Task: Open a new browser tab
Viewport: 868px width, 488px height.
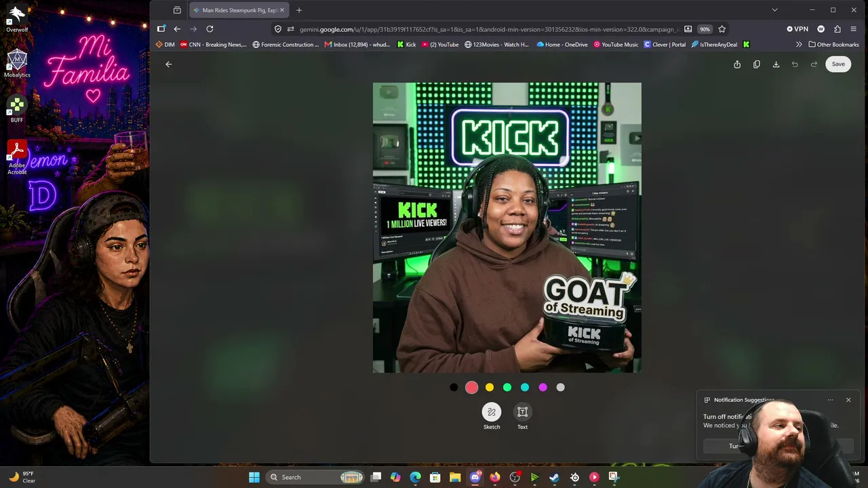Action: click(x=299, y=10)
